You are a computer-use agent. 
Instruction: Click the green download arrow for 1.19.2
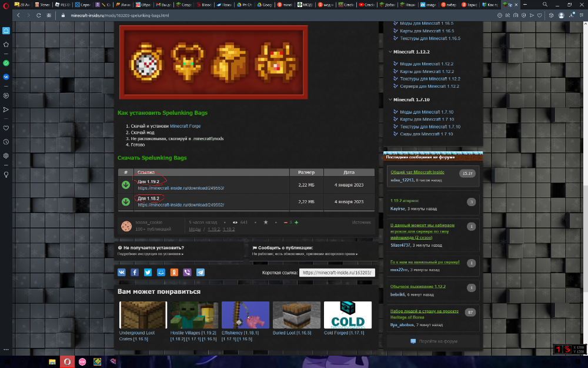(126, 185)
